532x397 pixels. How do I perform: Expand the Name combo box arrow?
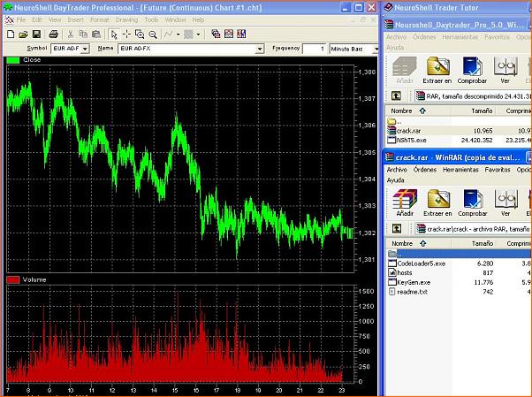tap(260, 49)
